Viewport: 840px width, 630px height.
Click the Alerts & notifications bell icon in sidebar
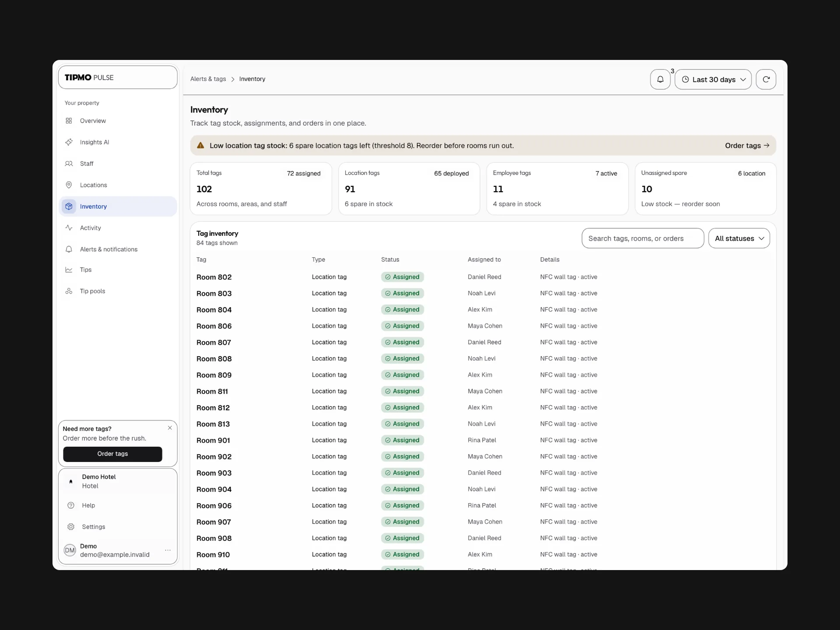tap(69, 249)
